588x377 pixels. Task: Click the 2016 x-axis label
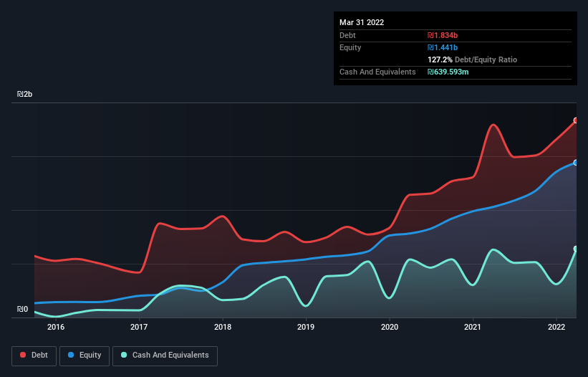[x=56, y=327]
